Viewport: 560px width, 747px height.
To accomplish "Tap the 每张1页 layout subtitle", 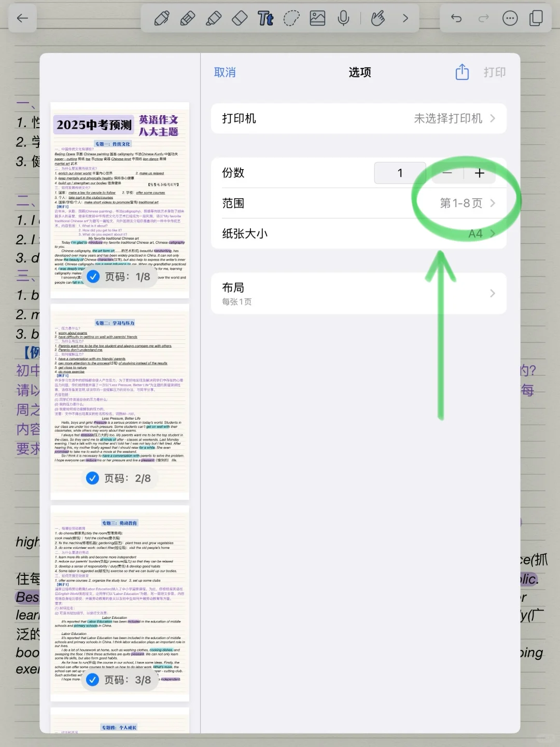I will click(237, 302).
